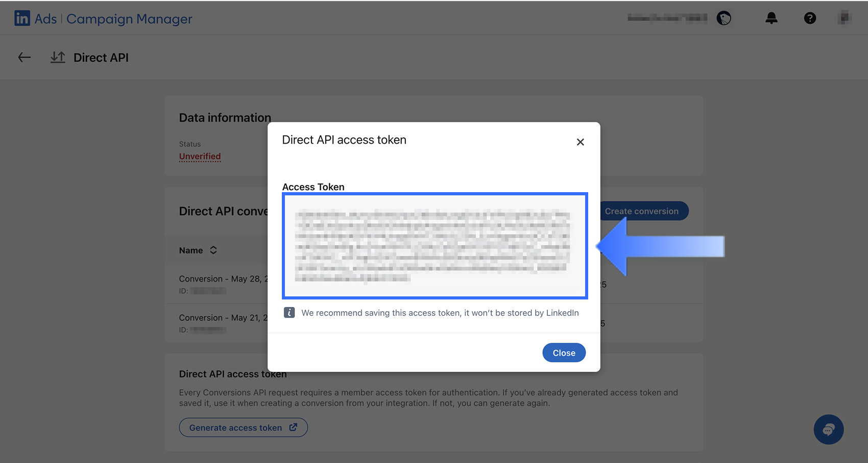Image resolution: width=868 pixels, height=463 pixels.
Task: Click the Direct API page title
Action: (101, 58)
